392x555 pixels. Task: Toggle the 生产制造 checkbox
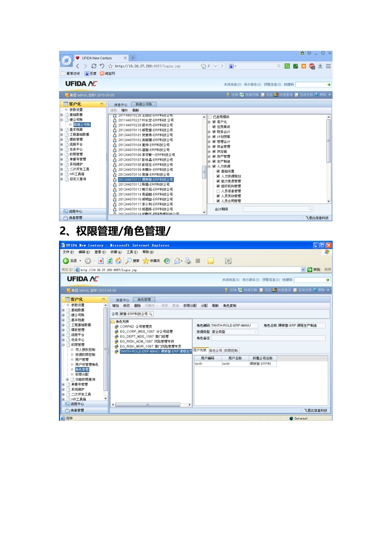(x=214, y=162)
